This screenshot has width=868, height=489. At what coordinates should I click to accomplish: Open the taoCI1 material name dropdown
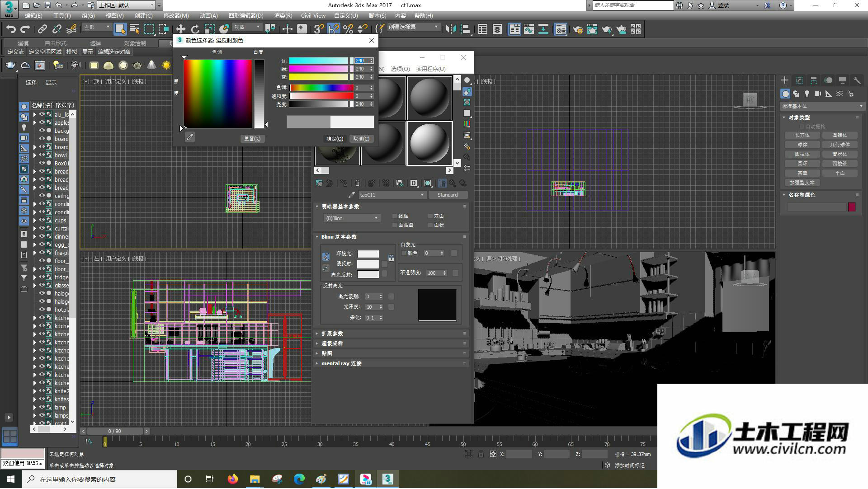[x=392, y=195]
